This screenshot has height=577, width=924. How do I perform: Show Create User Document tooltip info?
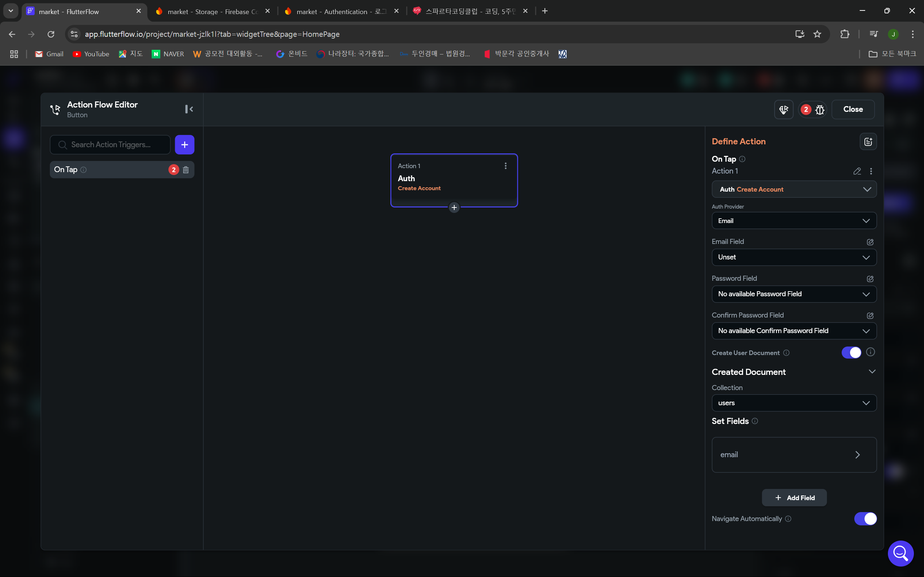[786, 353]
